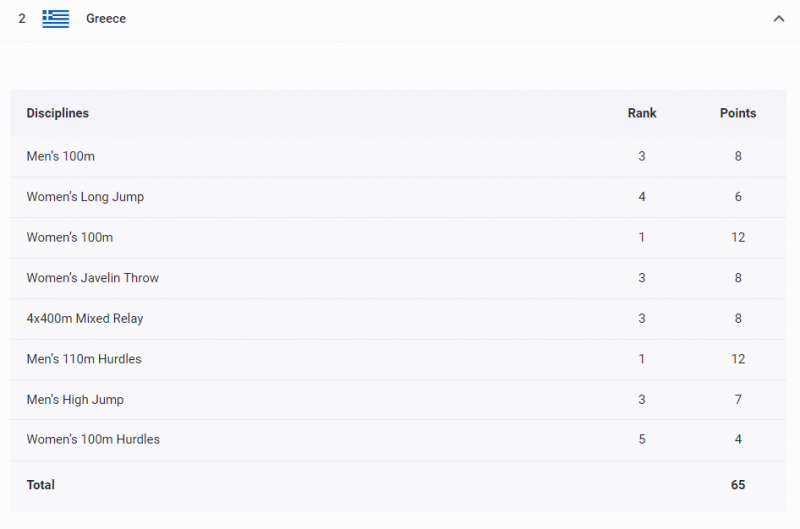This screenshot has width=800, height=529.
Task: Click the Disciplines column header
Action: [x=58, y=113]
